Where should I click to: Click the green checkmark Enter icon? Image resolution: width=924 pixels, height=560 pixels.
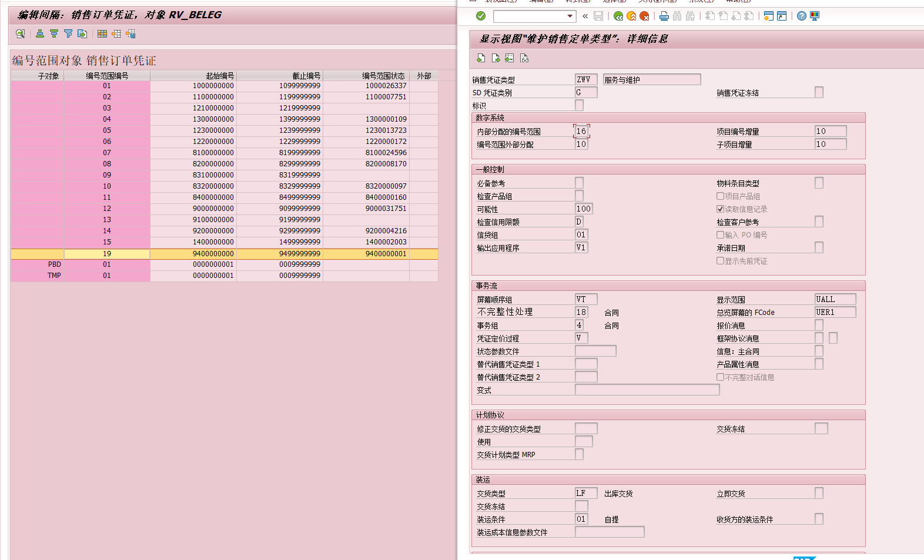481,16
